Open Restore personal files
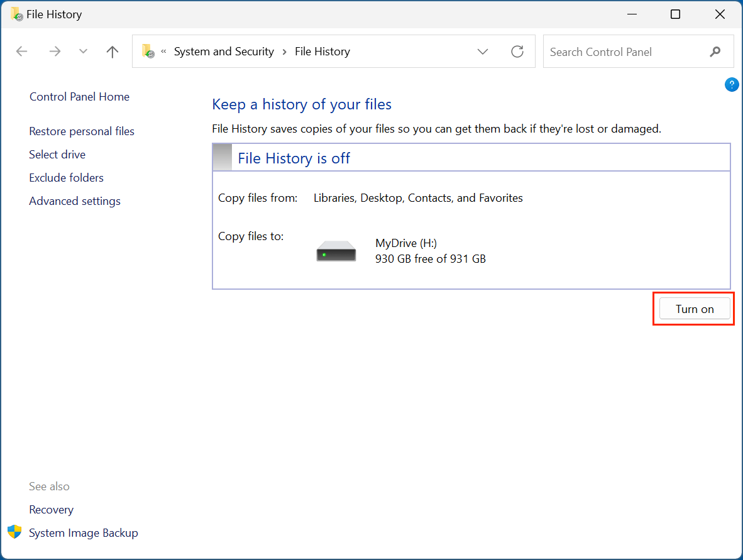The width and height of the screenshot is (743, 560). (x=81, y=131)
